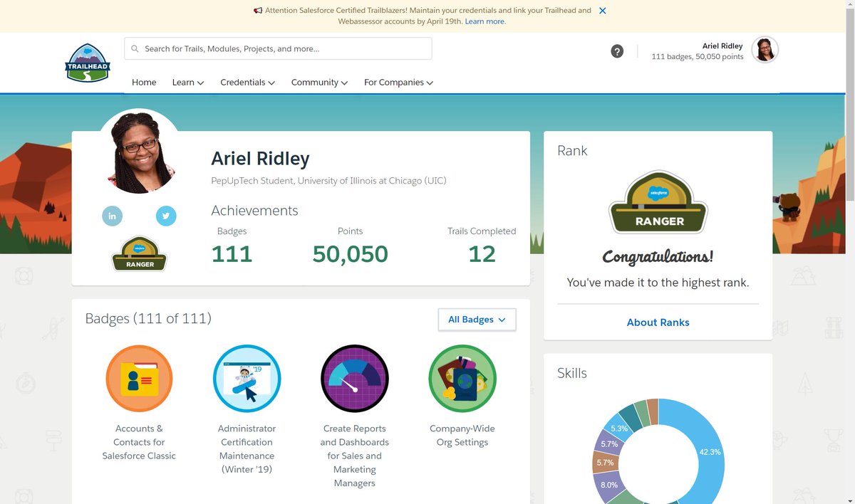The image size is (855, 504).
Task: Click the Congratulations! text in Rank panel
Action: (x=658, y=257)
